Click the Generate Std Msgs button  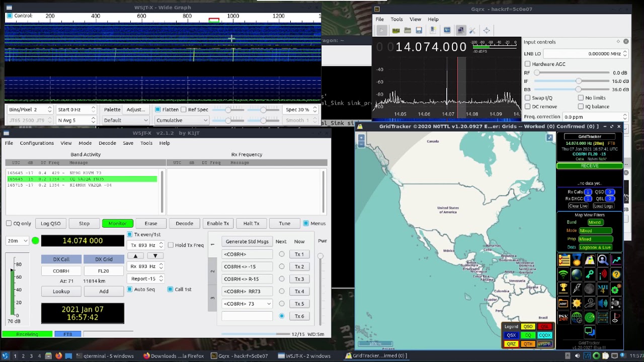click(247, 241)
